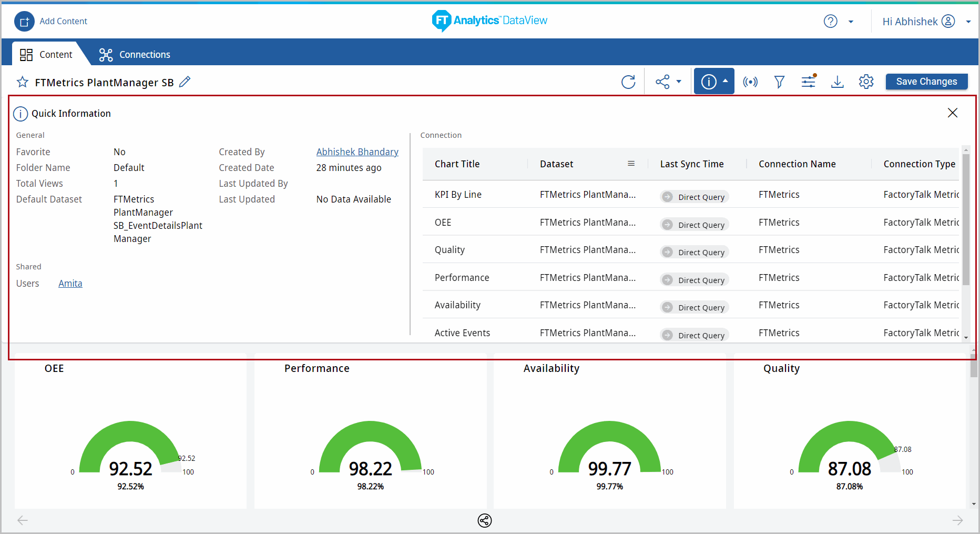The width and height of the screenshot is (980, 534).
Task: Select the Default folder name value
Action: pyautogui.click(x=129, y=168)
